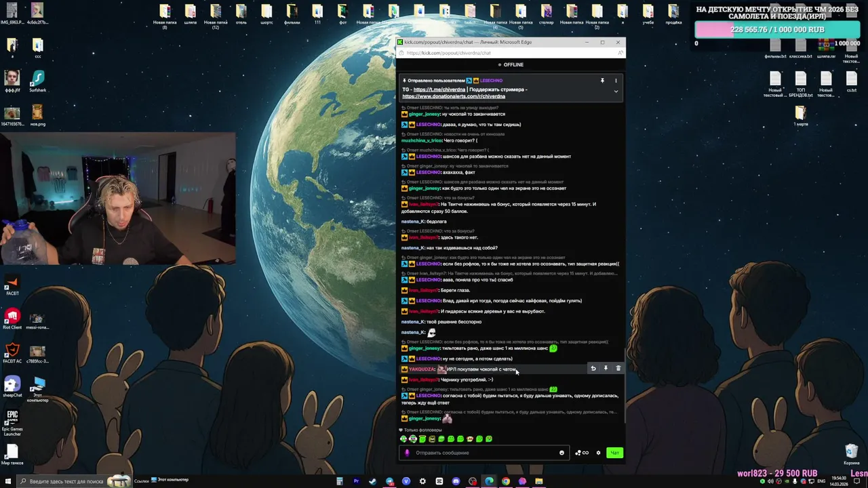This screenshot has width=868, height=488.
Task: Open clock showing 14.03.2026
Action: click(x=838, y=481)
